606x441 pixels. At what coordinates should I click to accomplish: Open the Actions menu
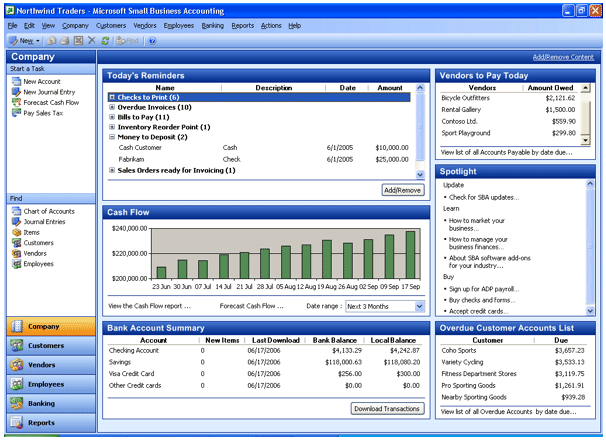270,25
